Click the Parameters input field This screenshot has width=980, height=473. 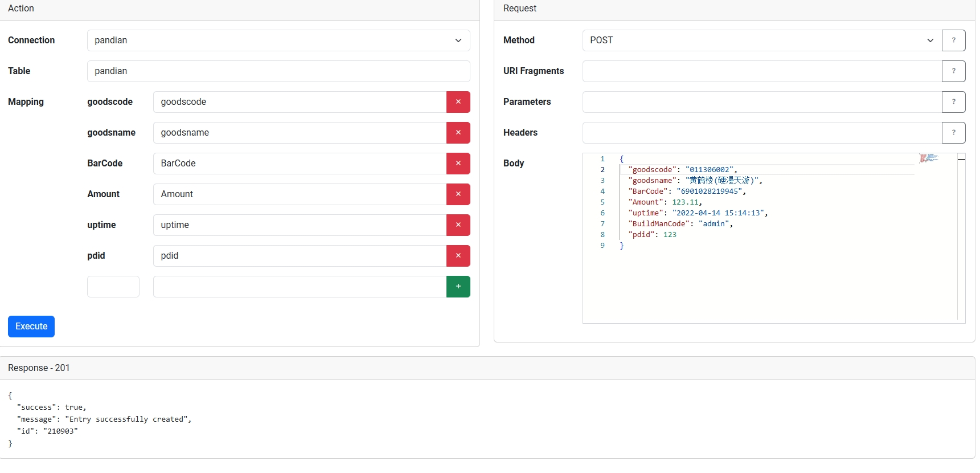click(762, 102)
